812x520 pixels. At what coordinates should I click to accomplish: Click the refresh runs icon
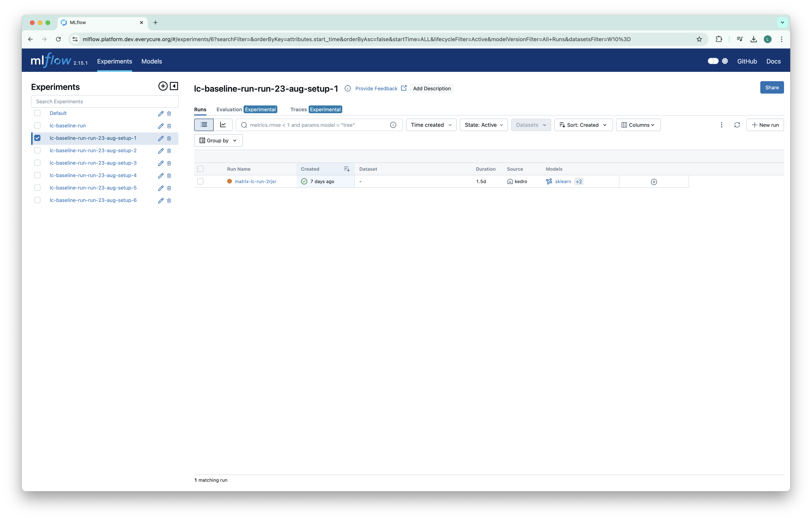point(737,125)
